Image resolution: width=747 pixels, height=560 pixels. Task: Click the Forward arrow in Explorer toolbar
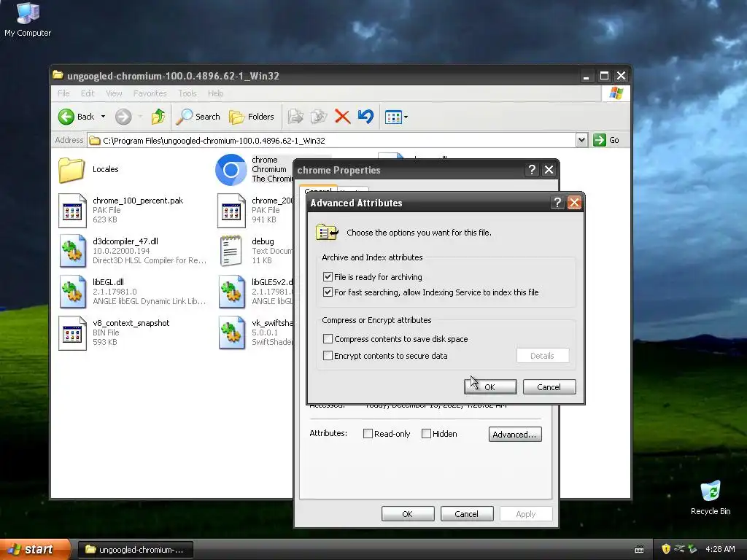[123, 117]
